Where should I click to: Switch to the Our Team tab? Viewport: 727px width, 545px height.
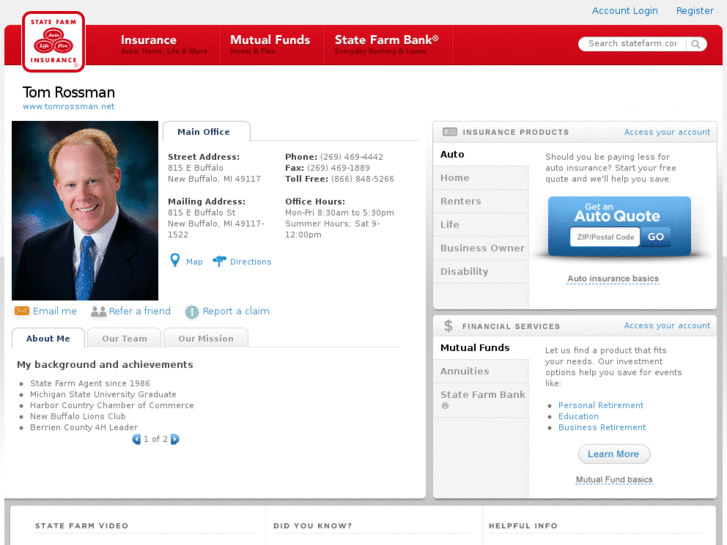coord(124,339)
